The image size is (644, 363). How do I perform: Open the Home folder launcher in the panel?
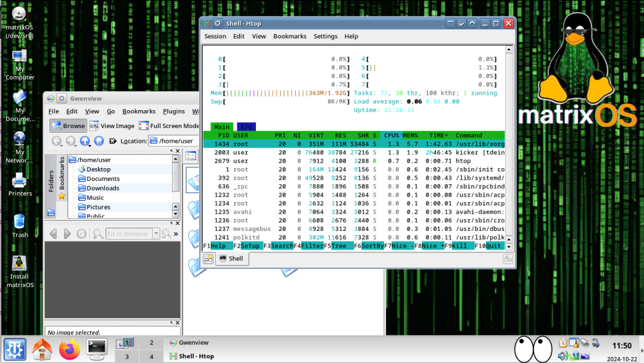(x=42, y=349)
